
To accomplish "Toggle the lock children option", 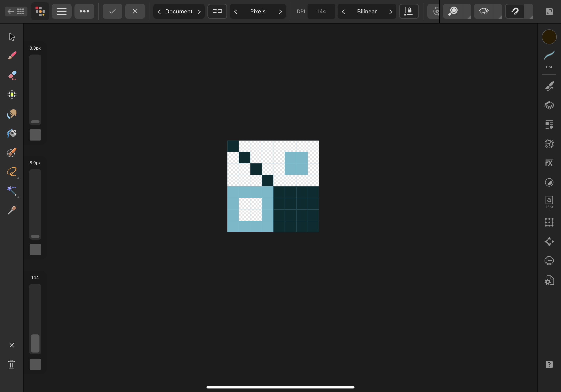I will tap(409, 11).
